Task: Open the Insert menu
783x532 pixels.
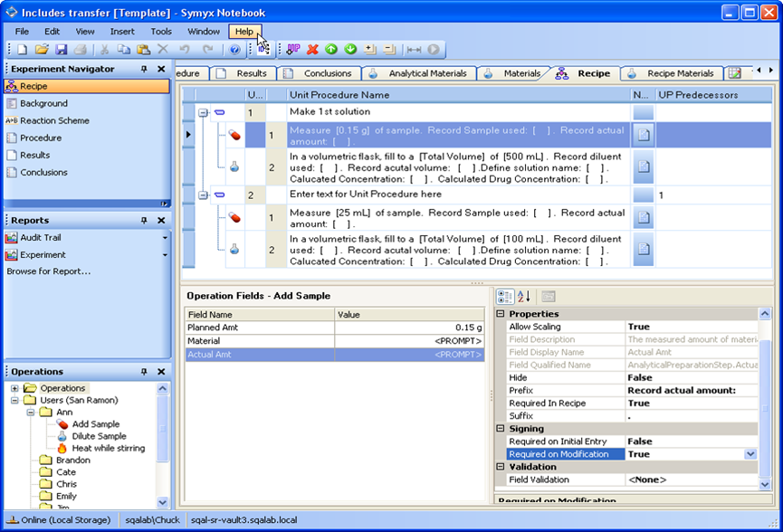Action: click(x=122, y=32)
